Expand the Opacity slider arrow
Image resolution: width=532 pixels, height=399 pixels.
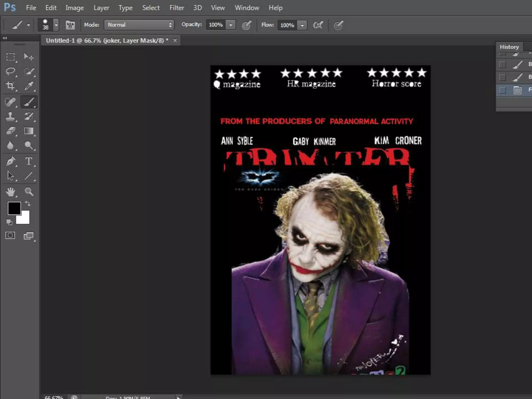tap(231, 25)
